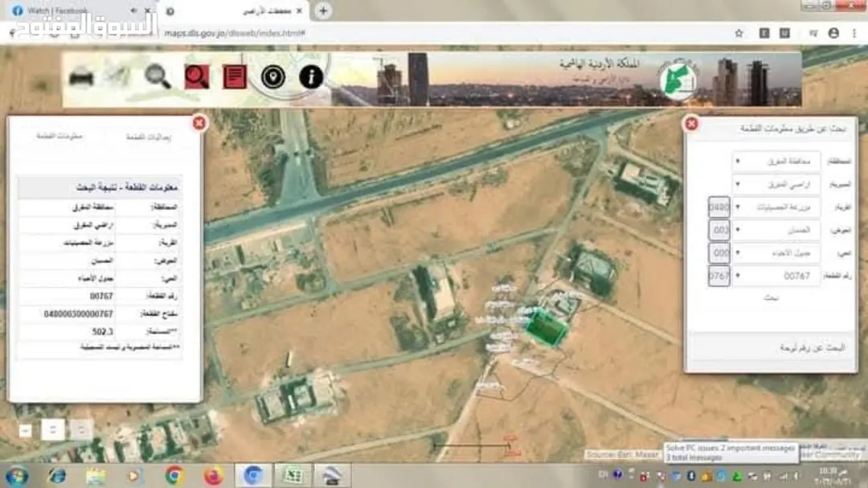Click the leftmost small map control button
This screenshot has width=868, height=488.
coord(26,430)
